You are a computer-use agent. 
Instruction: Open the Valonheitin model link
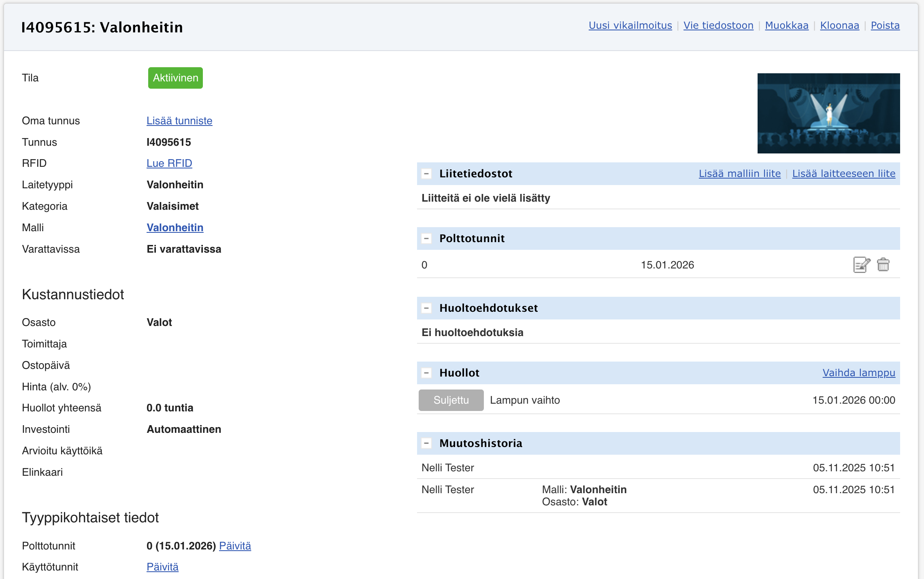coord(175,228)
